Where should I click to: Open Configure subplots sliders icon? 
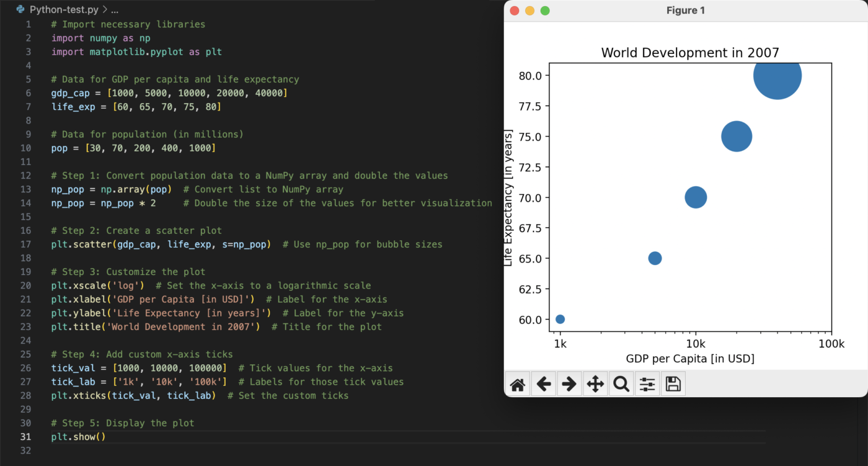(x=647, y=384)
